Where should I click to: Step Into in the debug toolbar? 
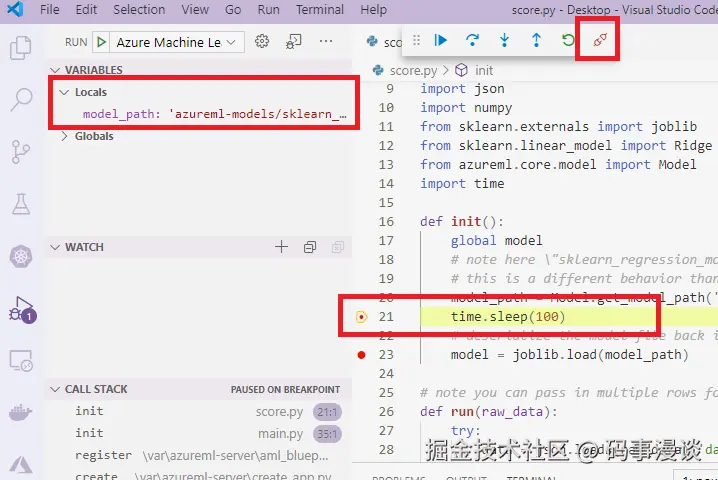coord(504,40)
